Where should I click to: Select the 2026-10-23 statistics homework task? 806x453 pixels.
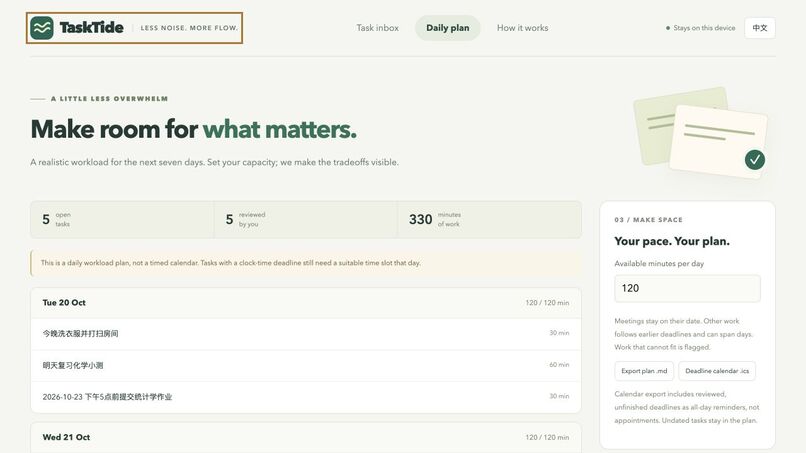click(306, 397)
